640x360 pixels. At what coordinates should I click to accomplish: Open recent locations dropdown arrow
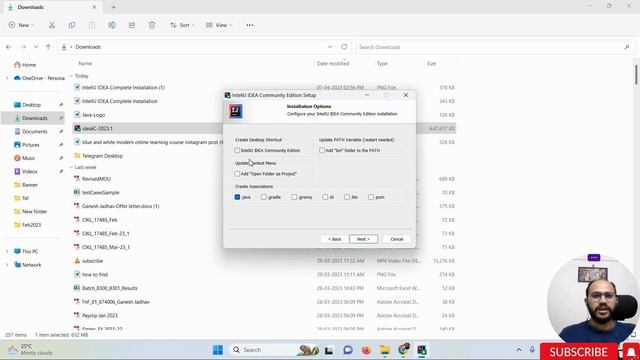pyautogui.click(x=36, y=47)
